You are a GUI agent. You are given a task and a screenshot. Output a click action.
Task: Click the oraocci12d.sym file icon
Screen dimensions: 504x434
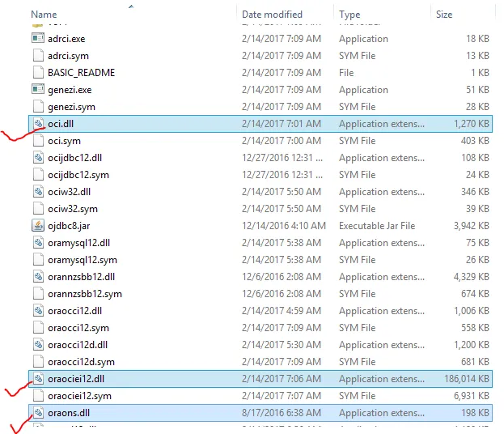pos(38,362)
